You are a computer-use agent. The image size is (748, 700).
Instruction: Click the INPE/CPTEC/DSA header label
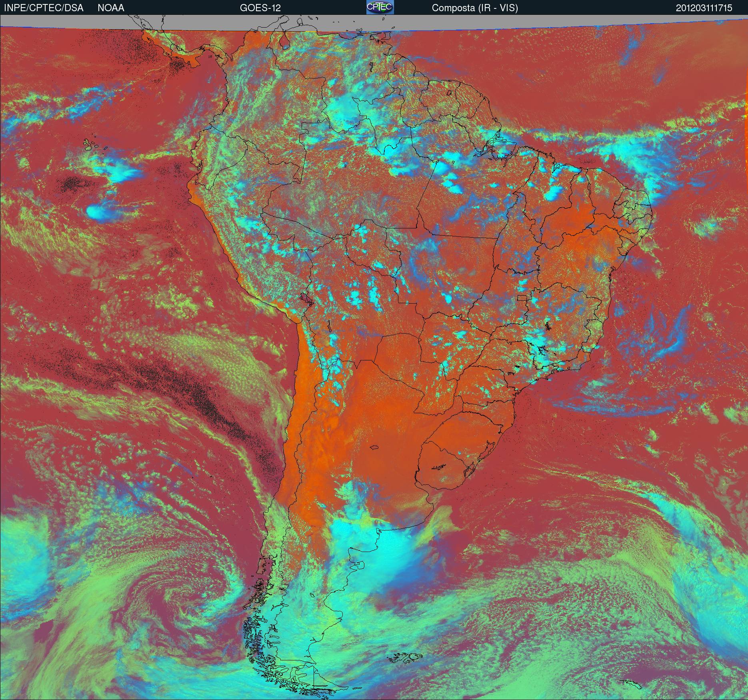click(44, 8)
